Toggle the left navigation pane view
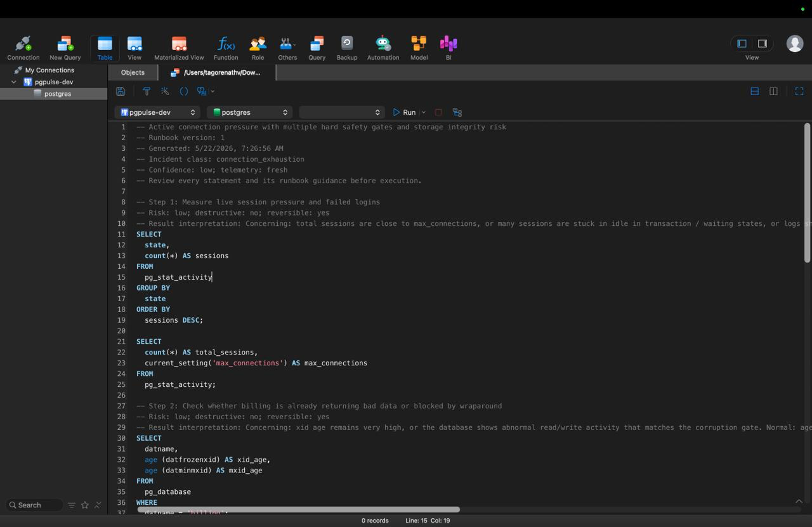Viewport: 812px width, 527px height. (x=742, y=43)
